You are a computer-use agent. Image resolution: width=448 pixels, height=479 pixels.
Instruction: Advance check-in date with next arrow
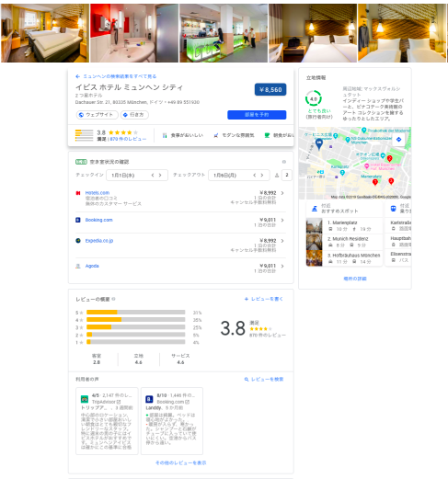[x=160, y=175]
